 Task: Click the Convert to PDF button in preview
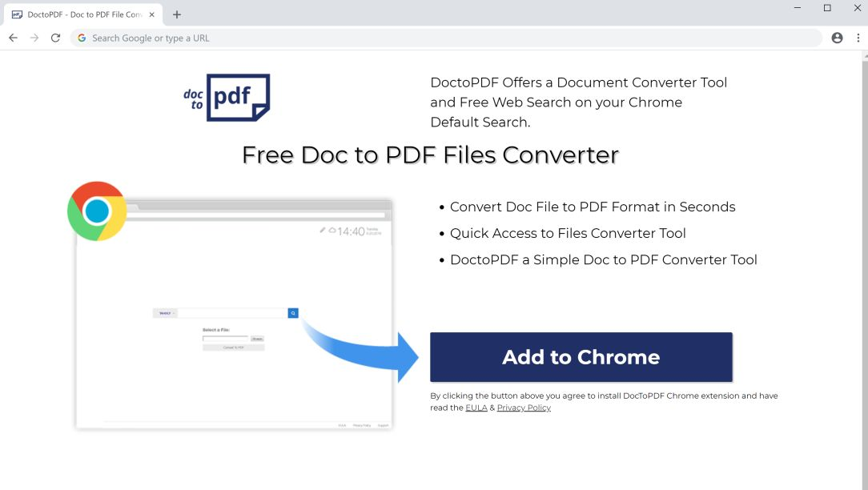233,347
